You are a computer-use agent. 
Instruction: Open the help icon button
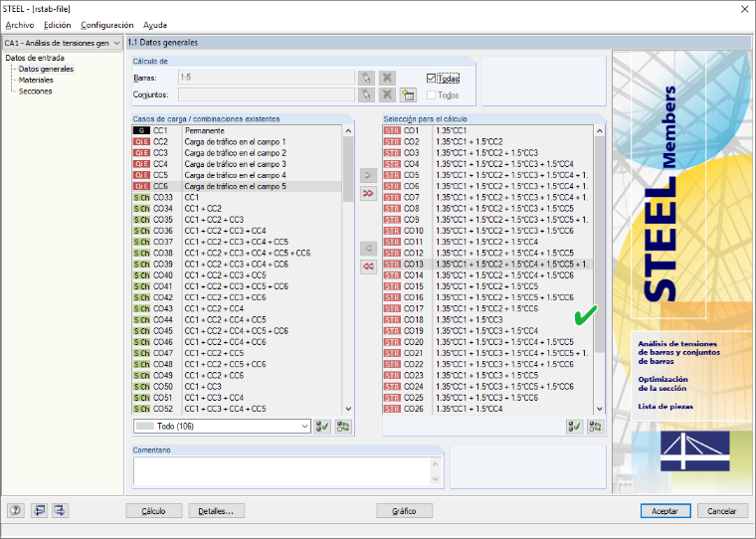click(x=16, y=510)
